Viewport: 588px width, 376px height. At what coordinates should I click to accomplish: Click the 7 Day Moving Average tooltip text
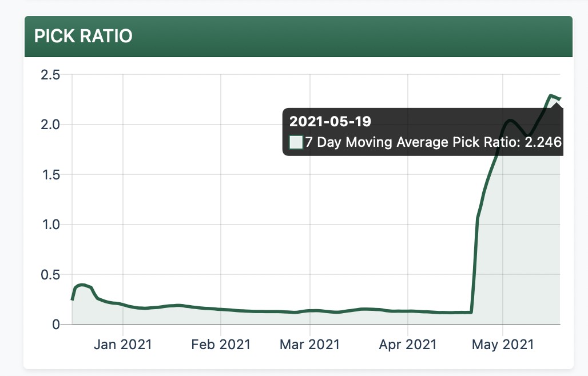pos(433,142)
